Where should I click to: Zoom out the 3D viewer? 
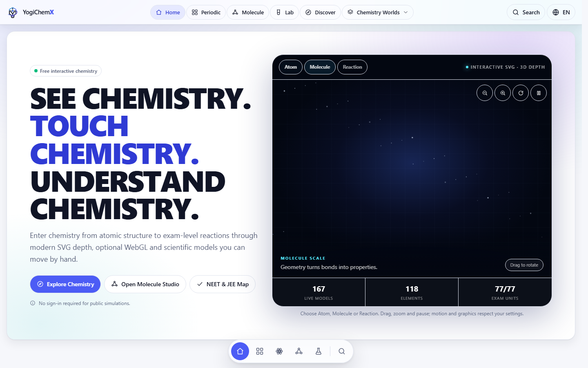pos(485,93)
